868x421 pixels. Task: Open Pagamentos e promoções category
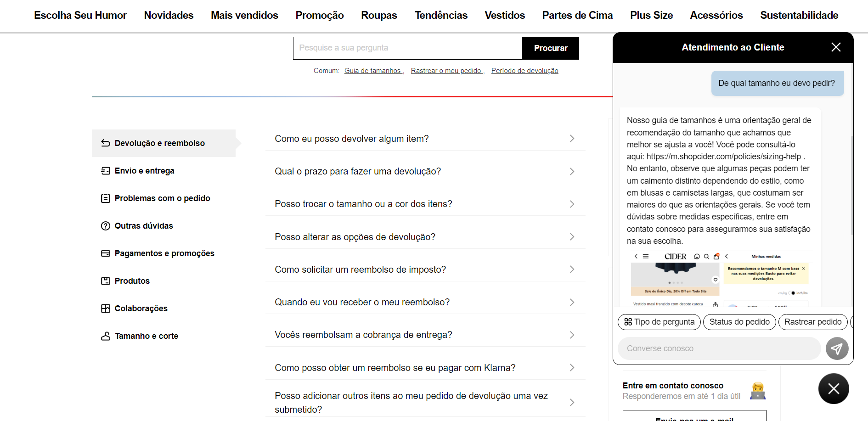point(164,253)
